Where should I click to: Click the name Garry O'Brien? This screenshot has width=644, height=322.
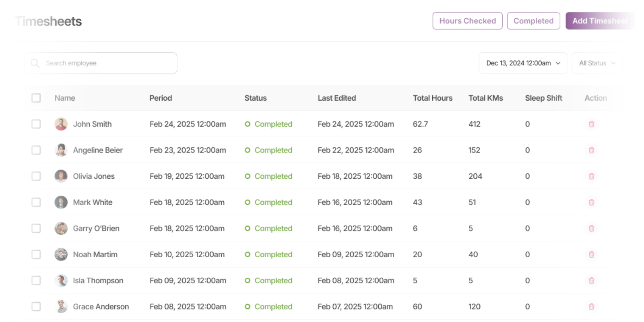[96, 228]
